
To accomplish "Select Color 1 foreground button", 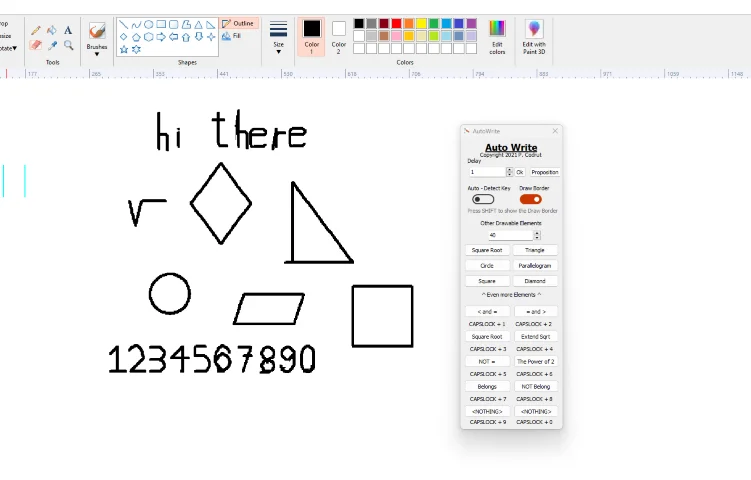I will tap(311, 37).
